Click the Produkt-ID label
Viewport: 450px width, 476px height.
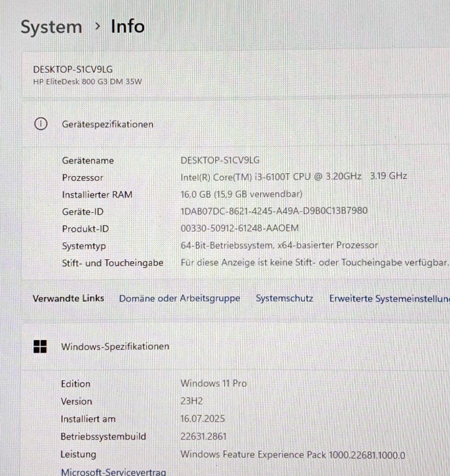pyautogui.click(x=85, y=229)
